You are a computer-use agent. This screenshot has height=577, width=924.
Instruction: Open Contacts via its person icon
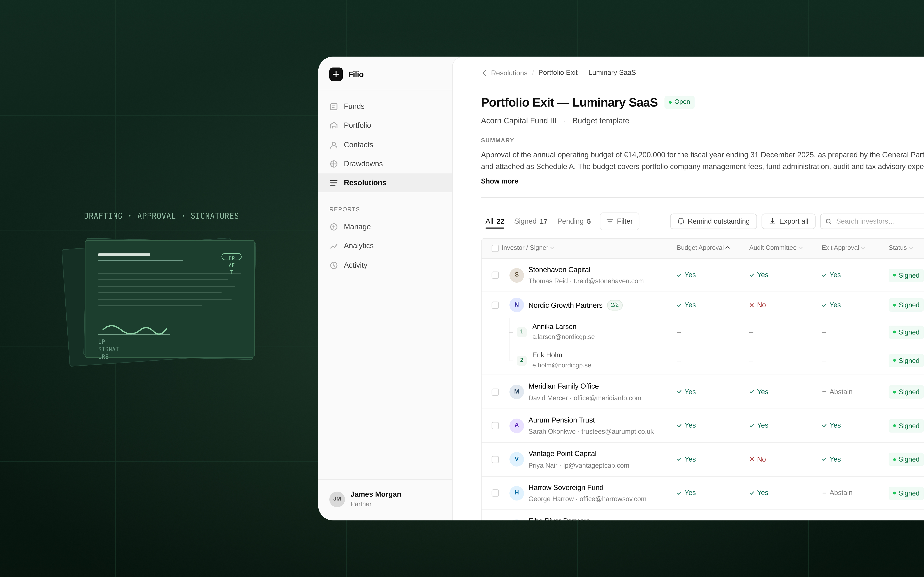click(x=333, y=145)
